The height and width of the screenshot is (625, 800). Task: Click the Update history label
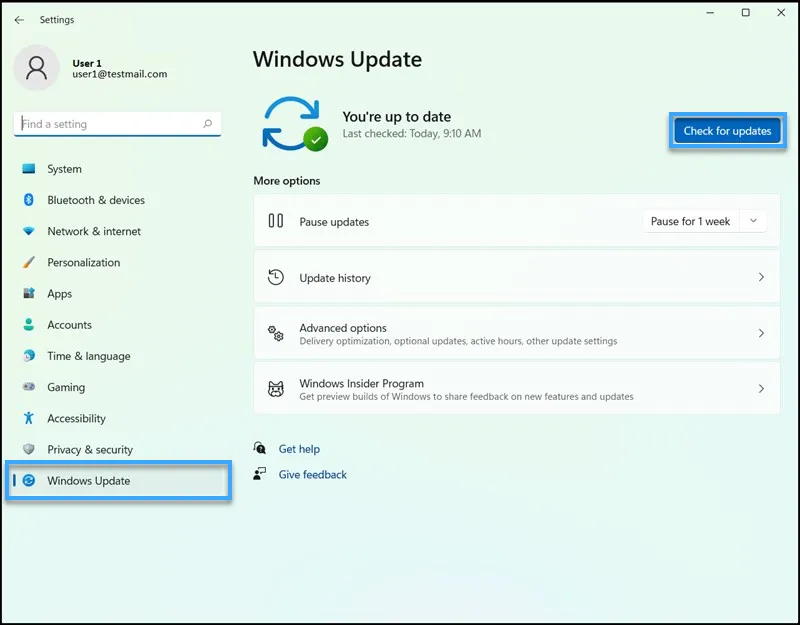pyautogui.click(x=335, y=278)
